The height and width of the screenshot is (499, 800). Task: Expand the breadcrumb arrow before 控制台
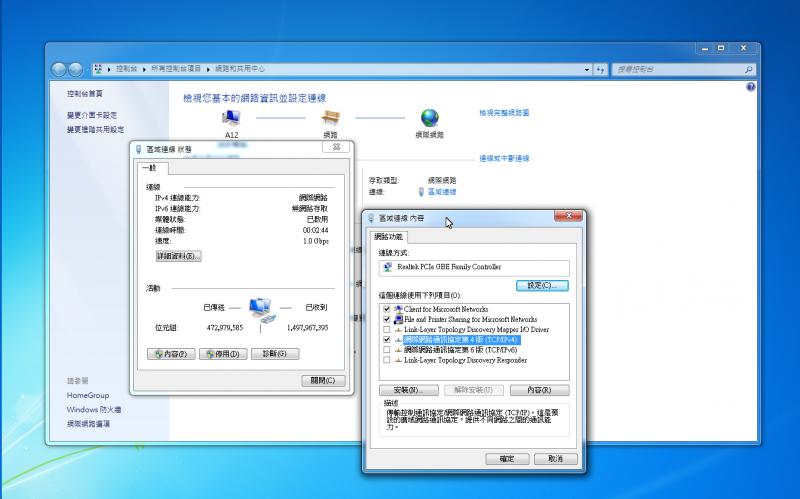[109, 69]
